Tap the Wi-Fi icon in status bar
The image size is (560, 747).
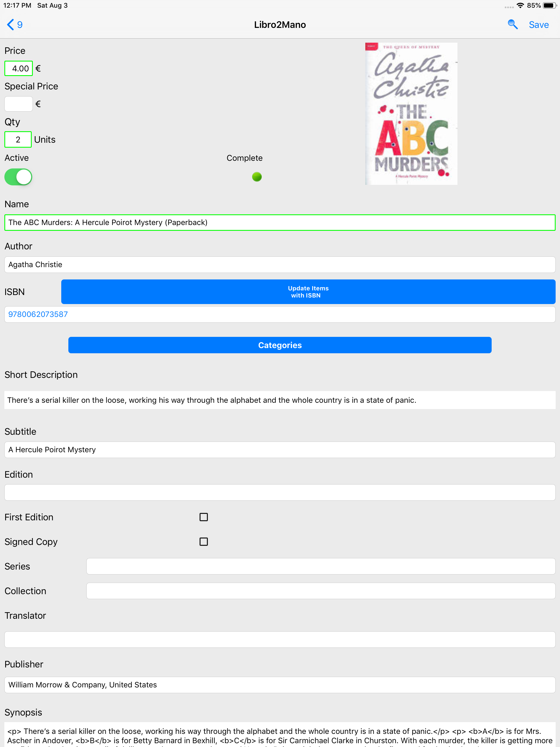tap(520, 5)
